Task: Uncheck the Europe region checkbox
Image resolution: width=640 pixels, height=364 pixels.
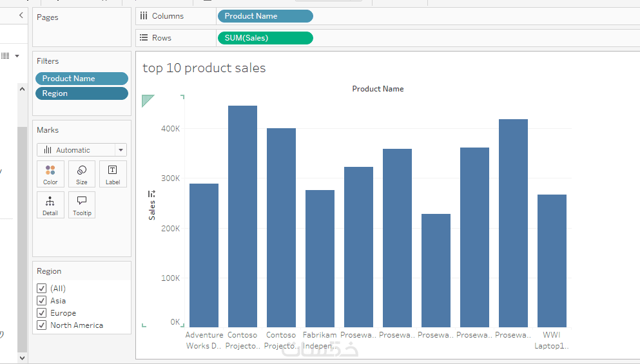Action: tap(42, 313)
